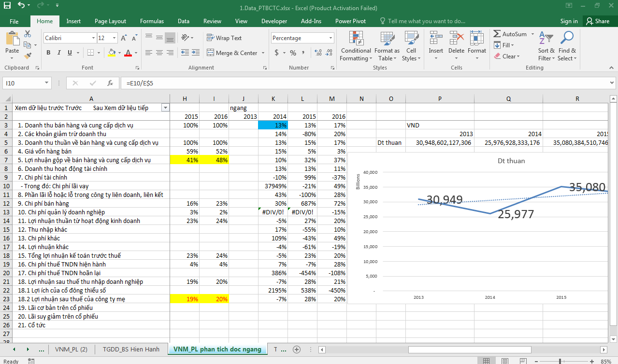
Task: Click Increase Decimal icon
Action: tap(318, 53)
